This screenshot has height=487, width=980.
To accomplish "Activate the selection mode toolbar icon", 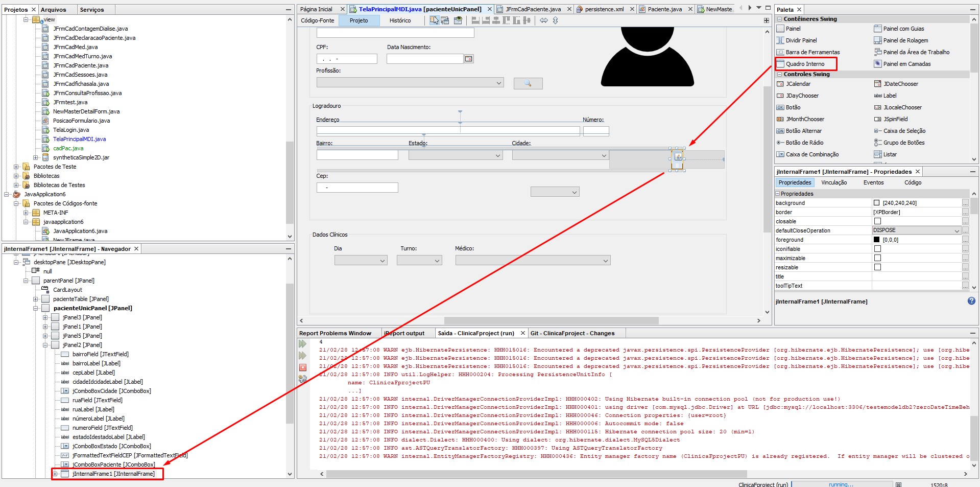I will click(x=434, y=20).
